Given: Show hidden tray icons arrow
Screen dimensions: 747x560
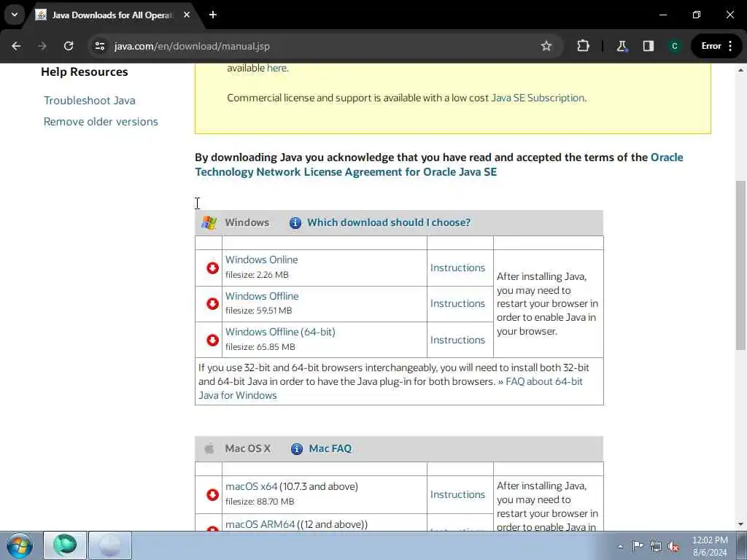Looking at the screenshot, I should coord(620,546).
